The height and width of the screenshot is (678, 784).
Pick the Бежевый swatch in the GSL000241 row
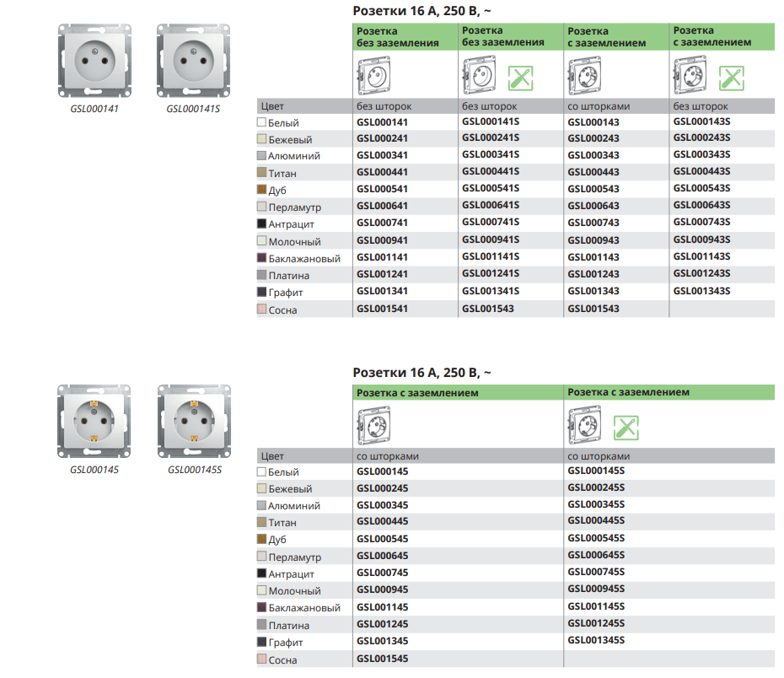[261, 138]
